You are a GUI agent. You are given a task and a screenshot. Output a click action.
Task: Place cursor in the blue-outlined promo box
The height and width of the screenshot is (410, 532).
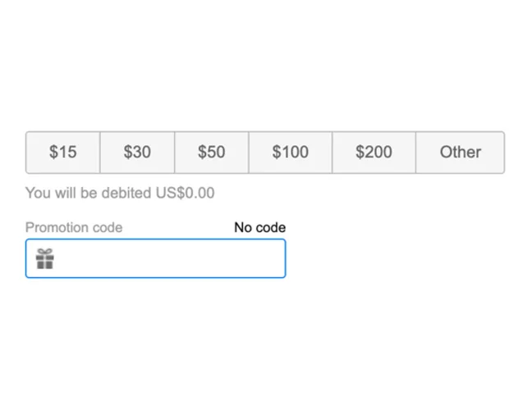156,258
